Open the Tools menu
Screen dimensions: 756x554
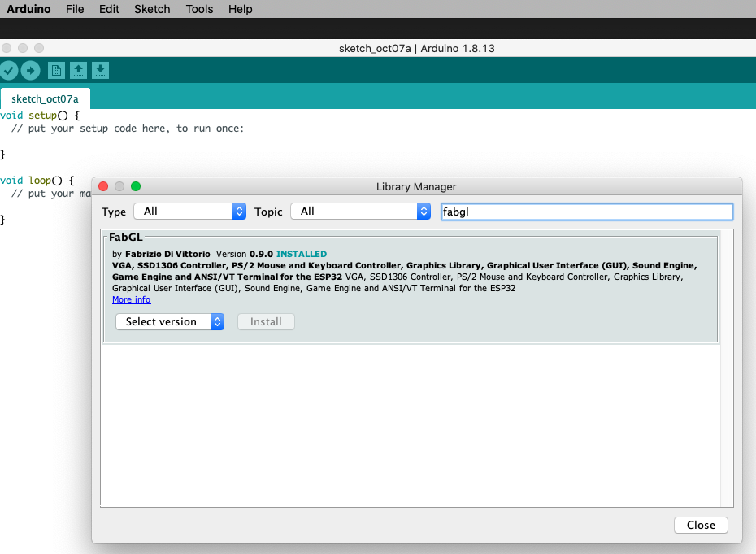[199, 9]
